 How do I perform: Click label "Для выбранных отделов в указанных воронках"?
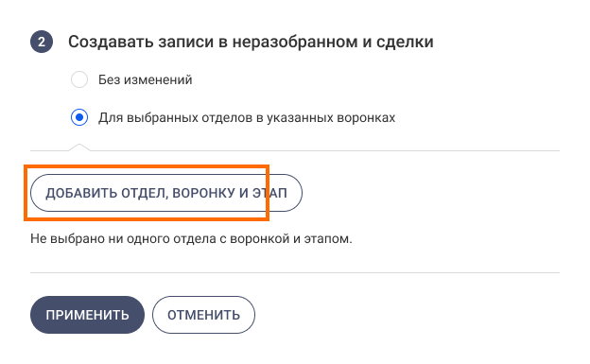(x=247, y=118)
